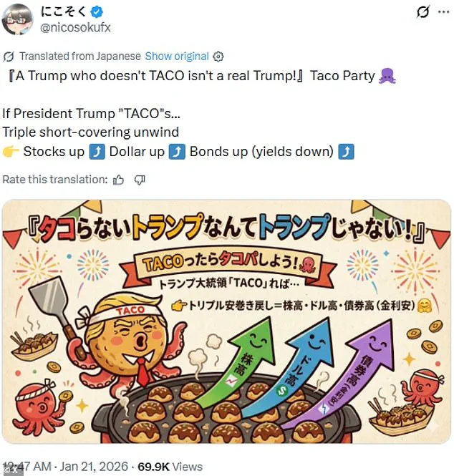Click 'Triple short-covering unwind' tweet text
Viewport: 454px width, 476px height.
[x=90, y=132]
